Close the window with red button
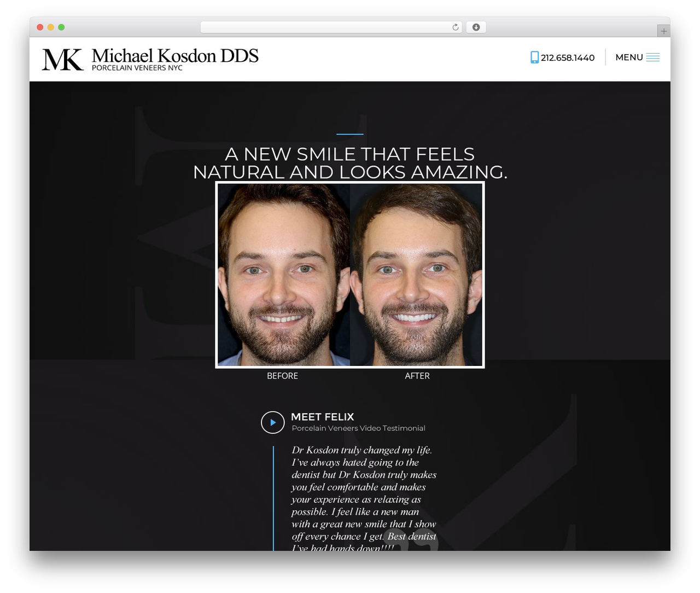The width and height of the screenshot is (700, 593). click(40, 27)
